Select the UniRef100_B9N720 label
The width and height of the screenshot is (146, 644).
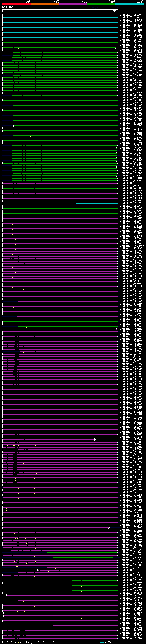pyautogui.click(x=131, y=60)
